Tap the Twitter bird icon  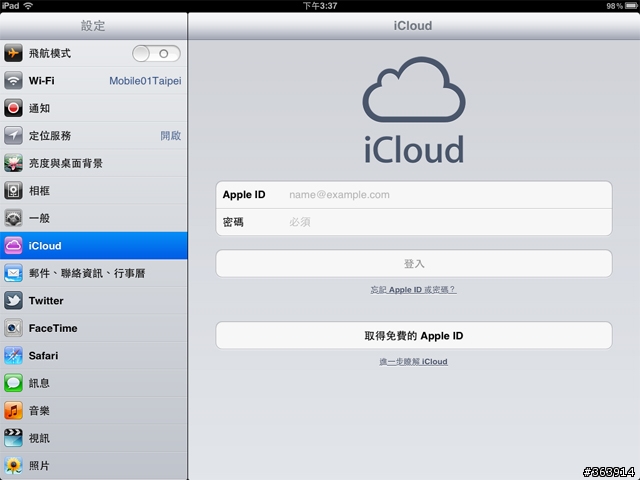pyautogui.click(x=13, y=300)
